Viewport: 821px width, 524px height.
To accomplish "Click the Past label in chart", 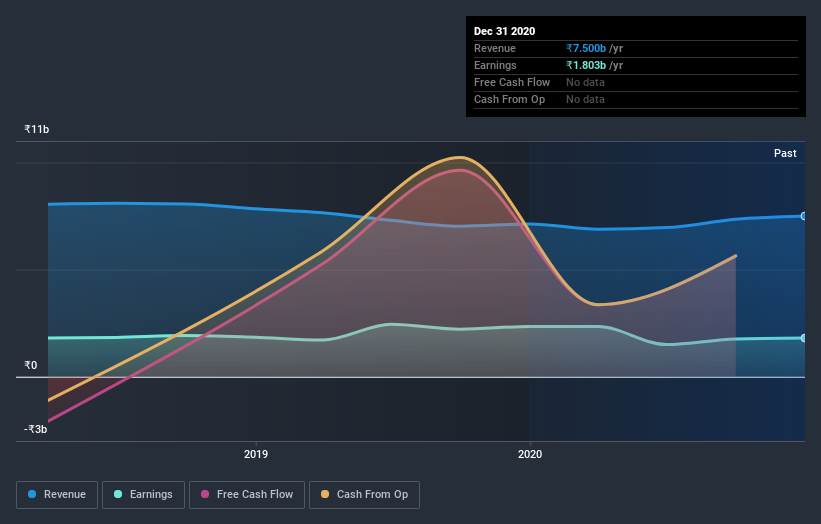I will [785, 153].
